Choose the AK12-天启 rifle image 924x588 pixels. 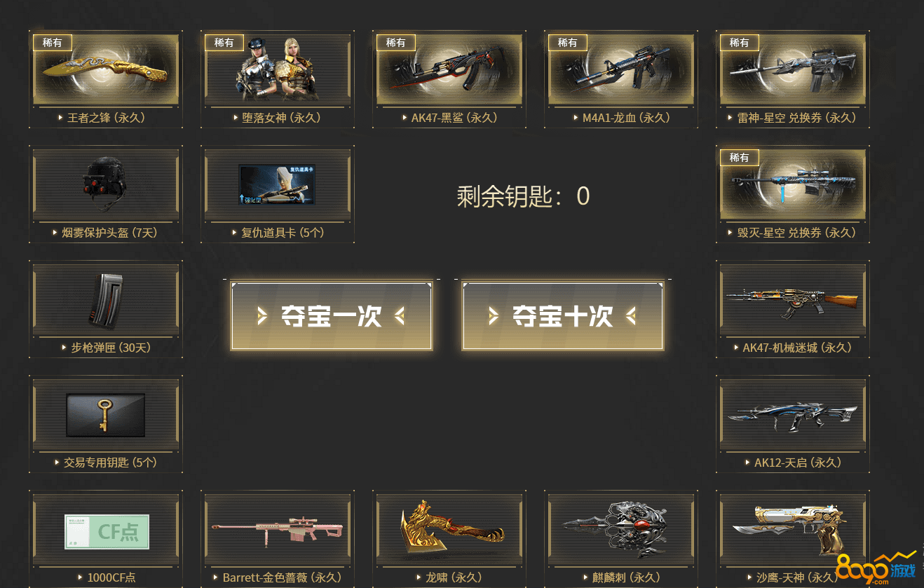pos(793,414)
